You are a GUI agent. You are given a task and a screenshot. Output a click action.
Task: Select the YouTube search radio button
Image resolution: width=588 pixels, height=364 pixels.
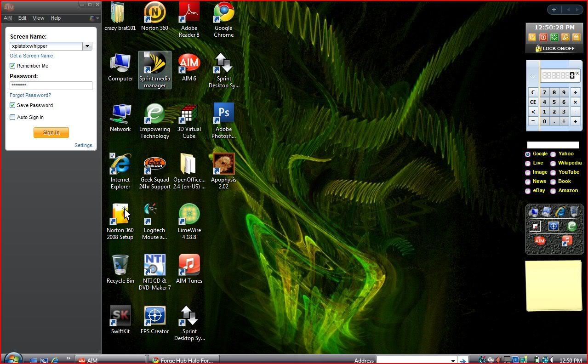pyautogui.click(x=553, y=173)
